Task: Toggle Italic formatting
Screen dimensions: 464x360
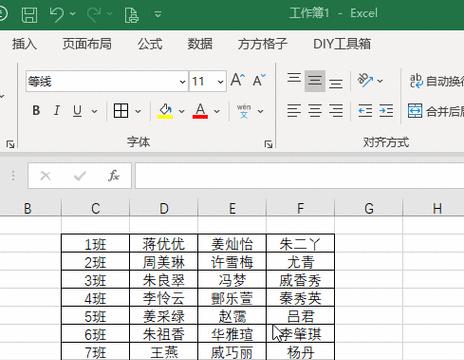Action: click(x=57, y=111)
